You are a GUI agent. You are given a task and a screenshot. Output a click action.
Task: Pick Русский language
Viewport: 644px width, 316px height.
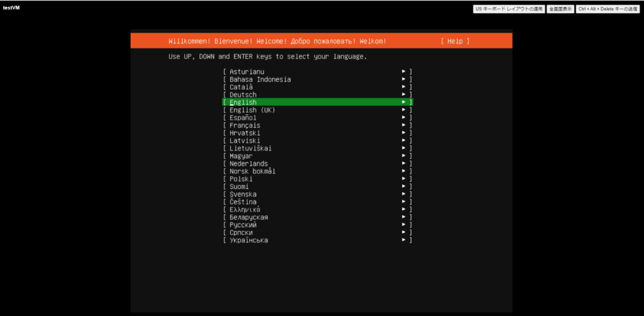click(x=318, y=225)
